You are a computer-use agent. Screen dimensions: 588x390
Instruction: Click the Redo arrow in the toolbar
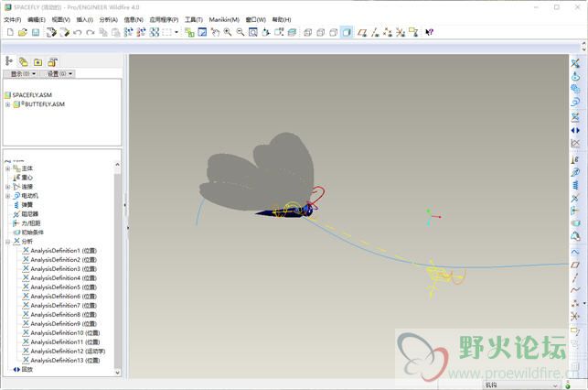pyautogui.click(x=91, y=32)
